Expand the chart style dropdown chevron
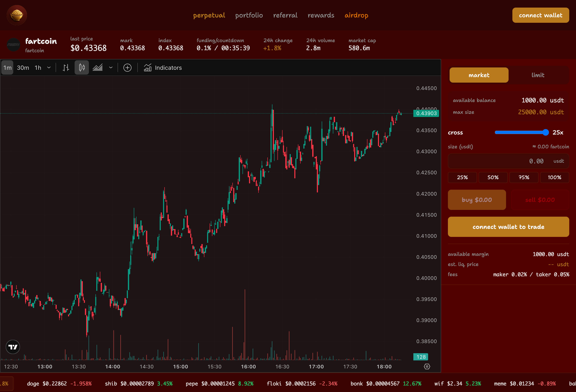 pos(111,68)
